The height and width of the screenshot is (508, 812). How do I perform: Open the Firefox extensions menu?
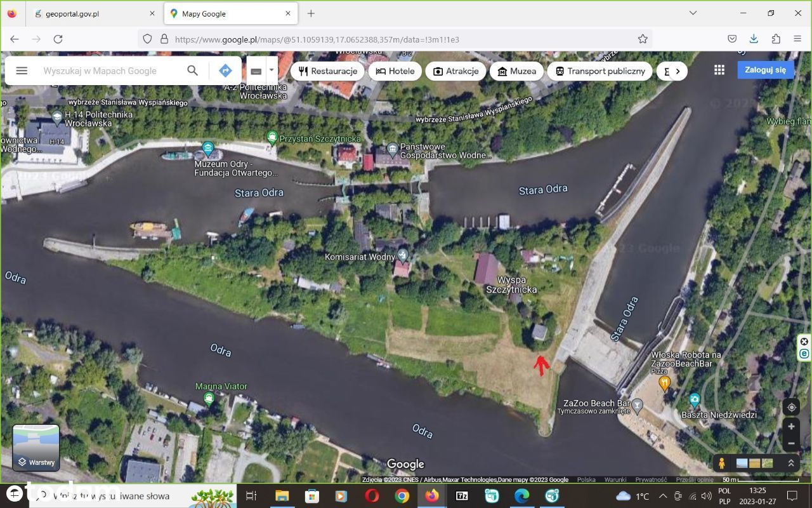776,39
